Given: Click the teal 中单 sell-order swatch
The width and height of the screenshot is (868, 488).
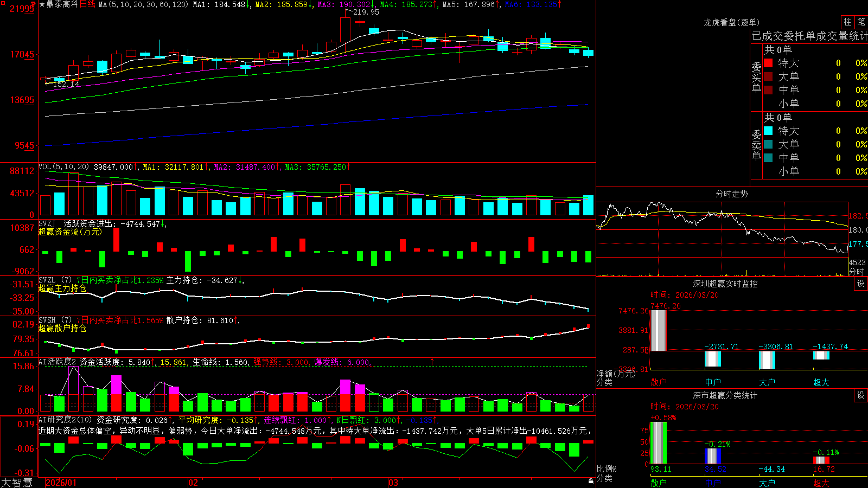Looking at the screenshot, I should coord(768,158).
